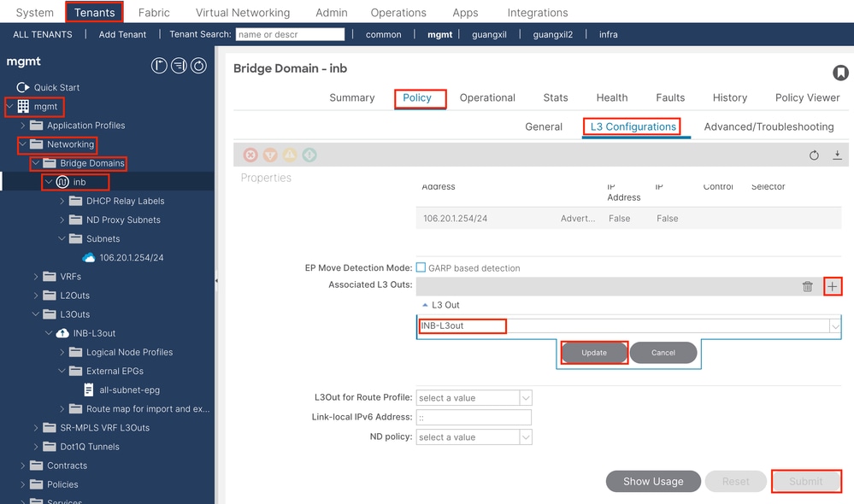Focus the Tenant Search input field
854x504 pixels.
pos(291,34)
